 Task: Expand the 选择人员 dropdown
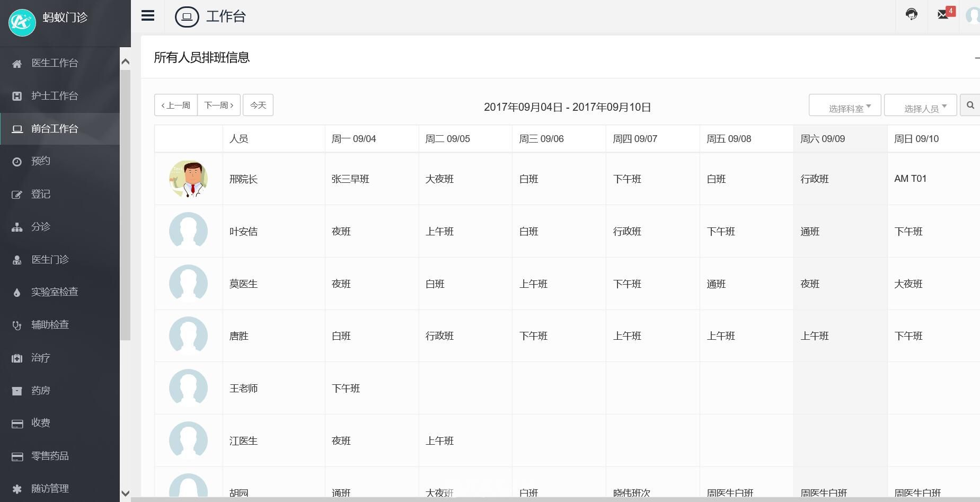tap(920, 105)
